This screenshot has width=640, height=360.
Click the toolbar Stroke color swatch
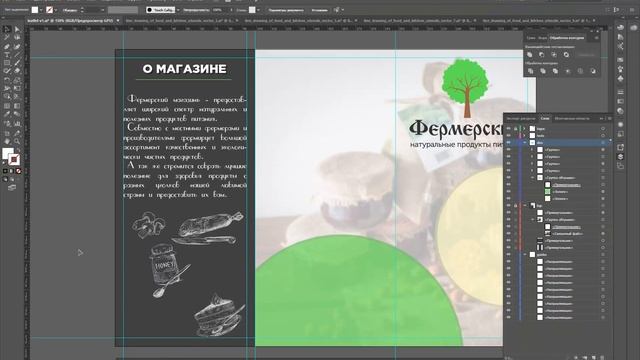click(x=14, y=159)
